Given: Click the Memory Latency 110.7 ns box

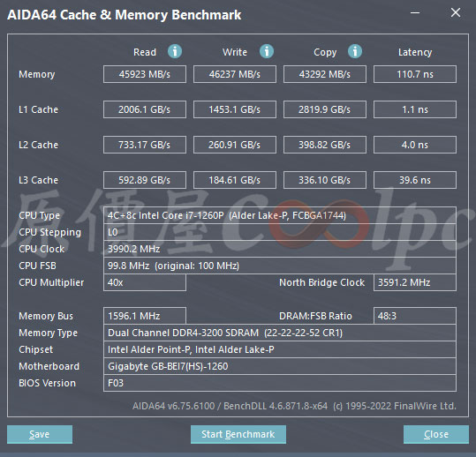Looking at the screenshot, I should point(415,74).
